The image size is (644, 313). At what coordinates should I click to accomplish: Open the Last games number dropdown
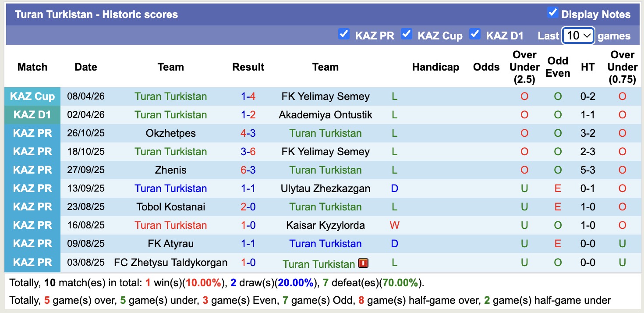point(578,35)
